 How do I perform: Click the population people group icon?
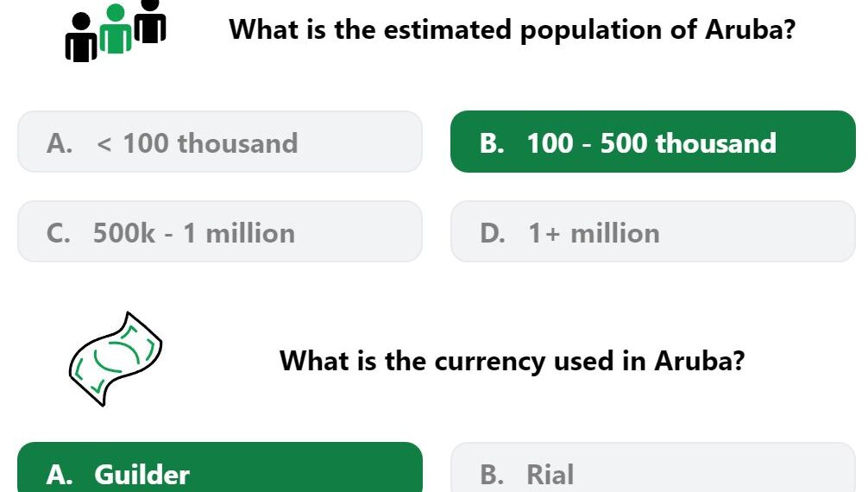(x=116, y=30)
